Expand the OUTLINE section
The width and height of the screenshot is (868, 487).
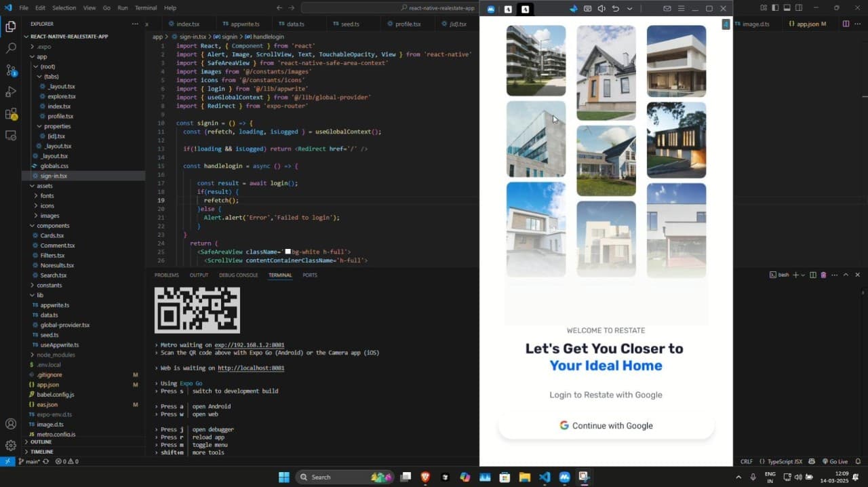[41, 442]
